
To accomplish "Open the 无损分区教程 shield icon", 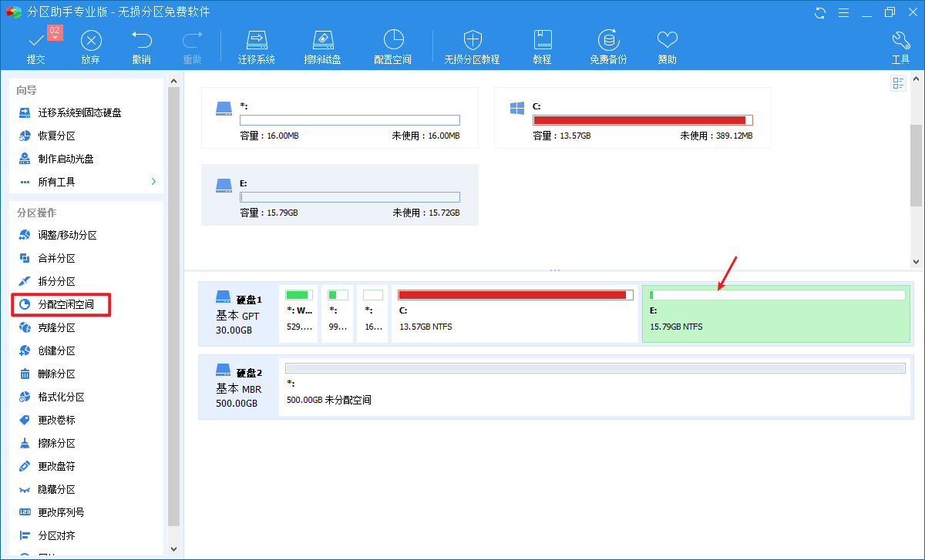I will pos(472,40).
